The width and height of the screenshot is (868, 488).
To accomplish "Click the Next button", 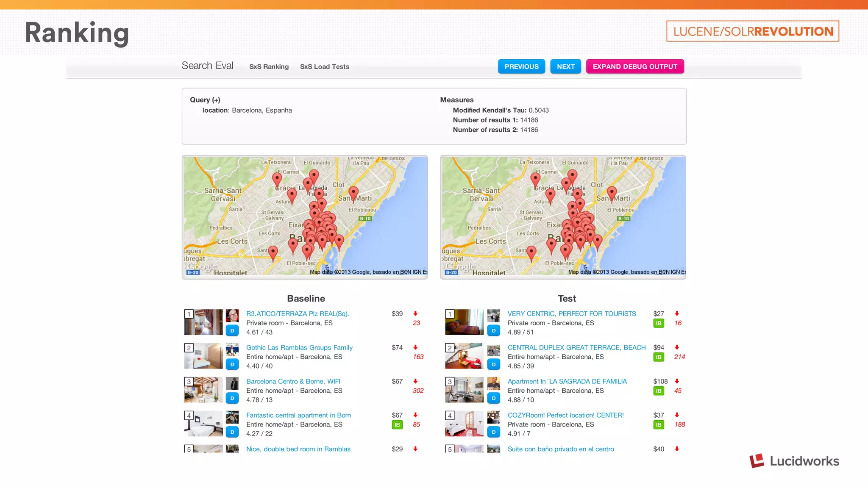I will [x=565, y=67].
